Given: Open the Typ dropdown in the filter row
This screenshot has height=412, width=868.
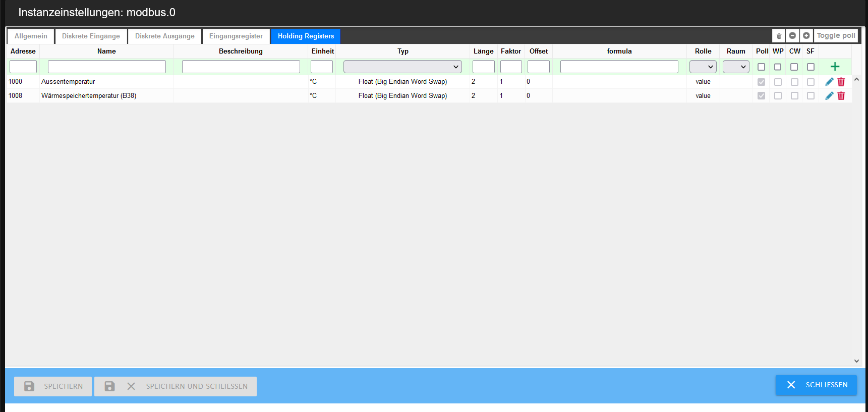Looking at the screenshot, I should click(402, 67).
